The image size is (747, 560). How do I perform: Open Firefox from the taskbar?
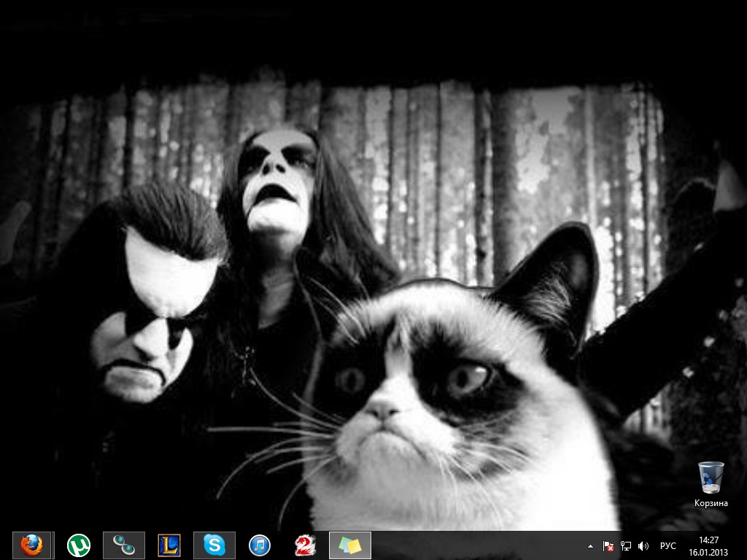pyautogui.click(x=31, y=545)
